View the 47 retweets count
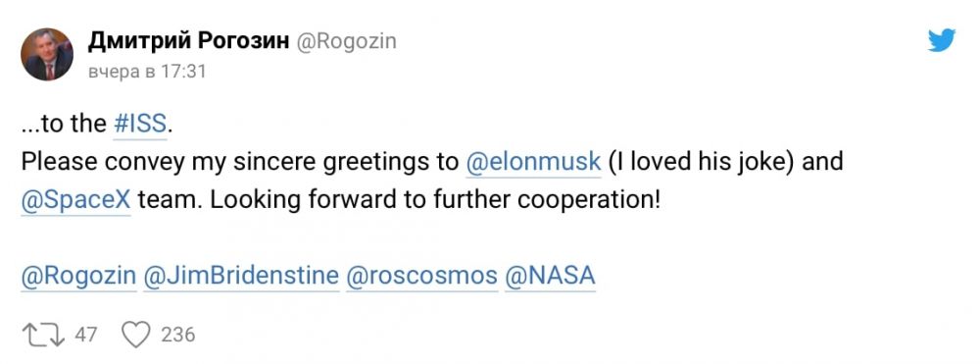 (x=86, y=336)
